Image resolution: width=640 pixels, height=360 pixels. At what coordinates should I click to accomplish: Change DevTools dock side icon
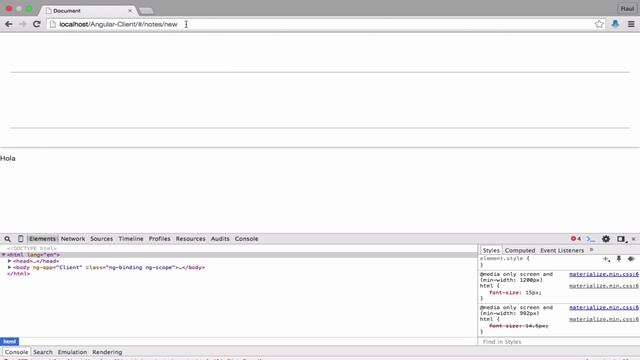pos(621,239)
